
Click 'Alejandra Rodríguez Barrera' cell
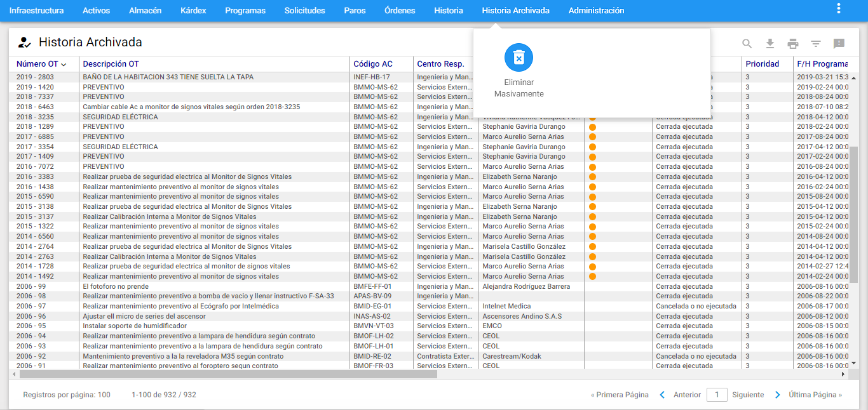pos(526,286)
